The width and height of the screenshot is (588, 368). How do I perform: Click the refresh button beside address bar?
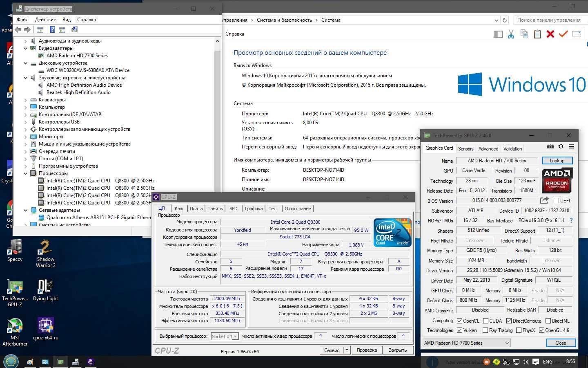click(505, 20)
